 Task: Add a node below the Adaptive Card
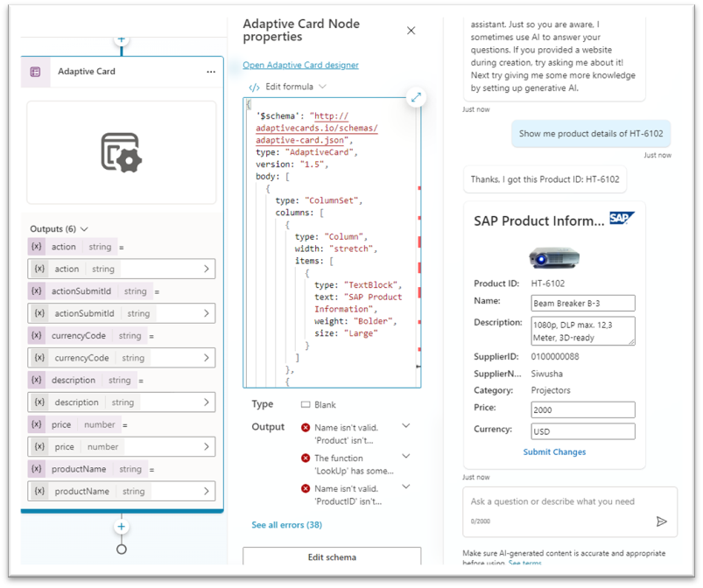[121, 526]
